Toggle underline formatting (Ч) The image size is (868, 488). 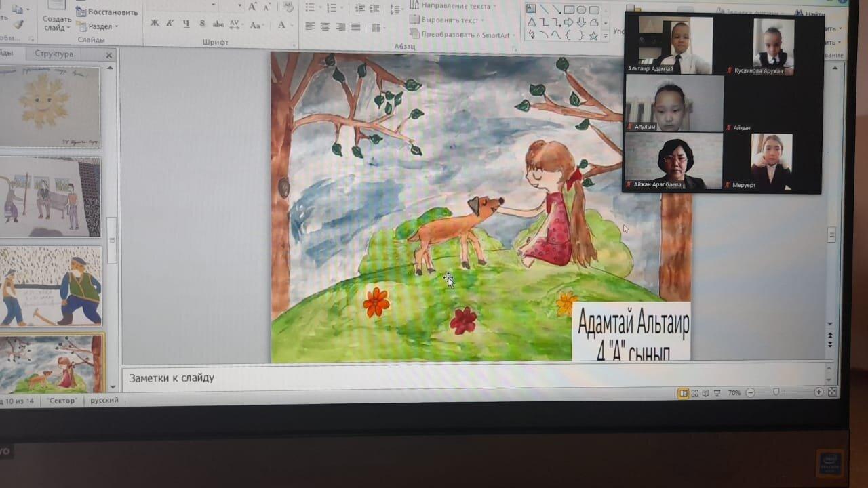click(185, 24)
